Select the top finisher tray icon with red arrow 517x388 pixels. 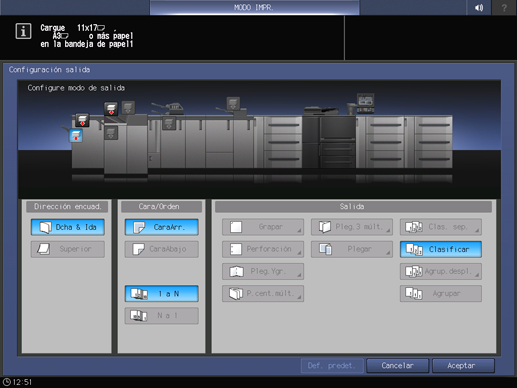click(111, 109)
